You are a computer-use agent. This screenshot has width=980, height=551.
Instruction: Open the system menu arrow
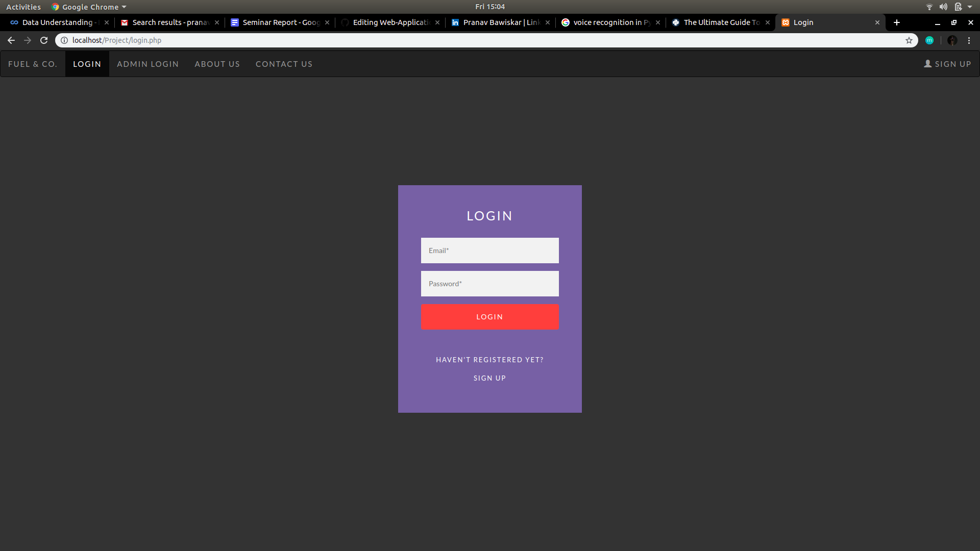pyautogui.click(x=970, y=7)
